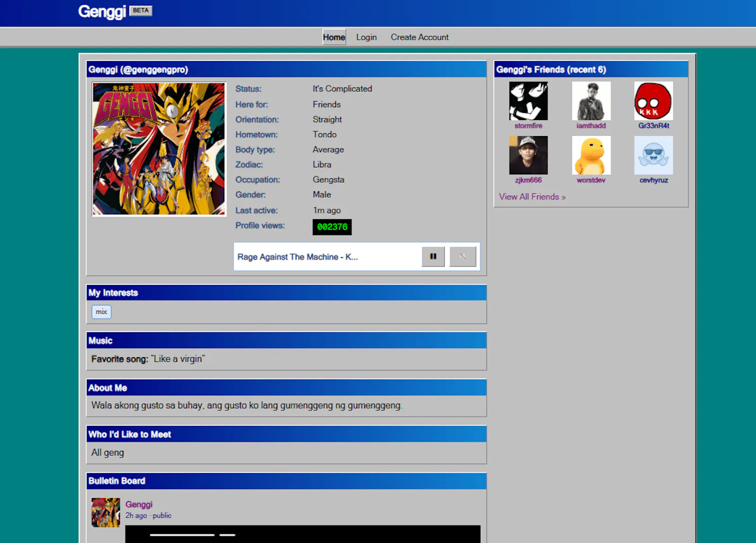Open Genggi's name on the bulletin post

click(139, 504)
